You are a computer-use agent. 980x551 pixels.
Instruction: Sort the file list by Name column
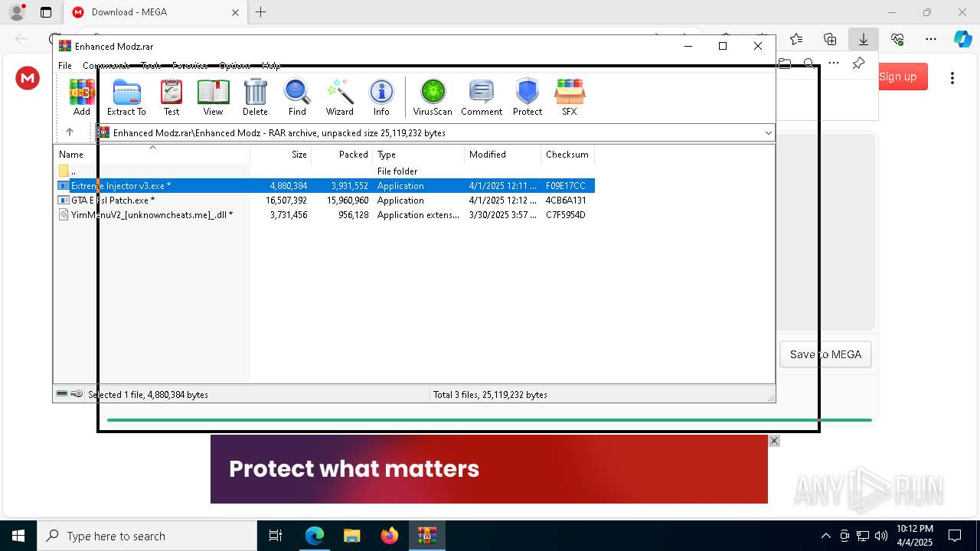click(152, 155)
